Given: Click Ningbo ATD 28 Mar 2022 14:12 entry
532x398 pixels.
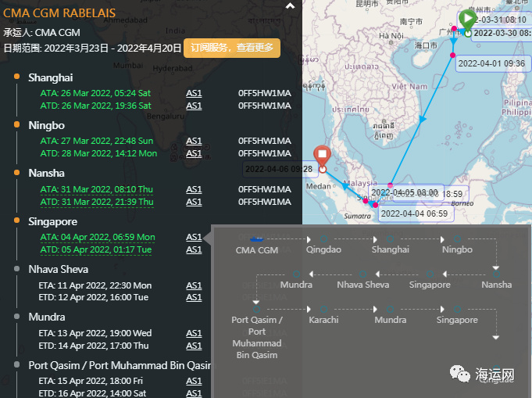Looking at the screenshot, I should [x=98, y=153].
